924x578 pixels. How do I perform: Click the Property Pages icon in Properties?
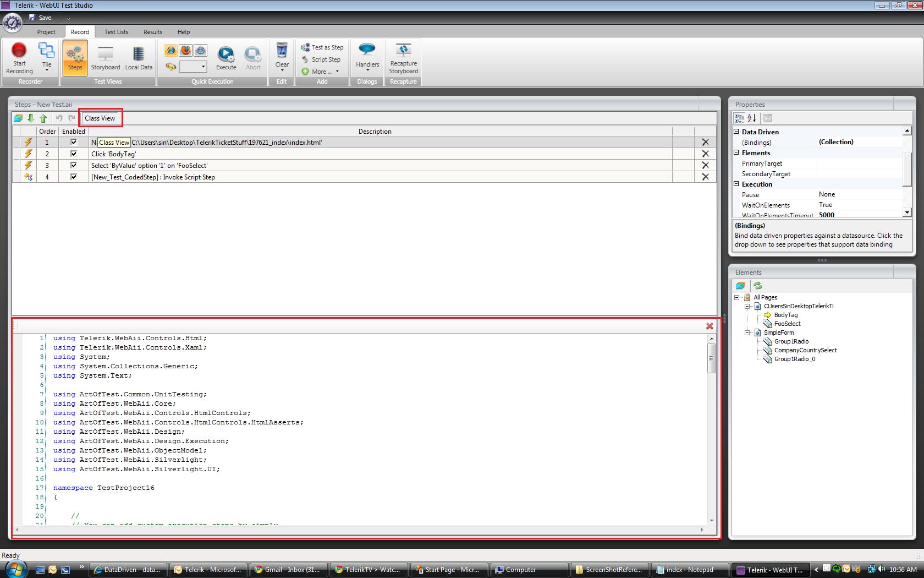coord(768,118)
